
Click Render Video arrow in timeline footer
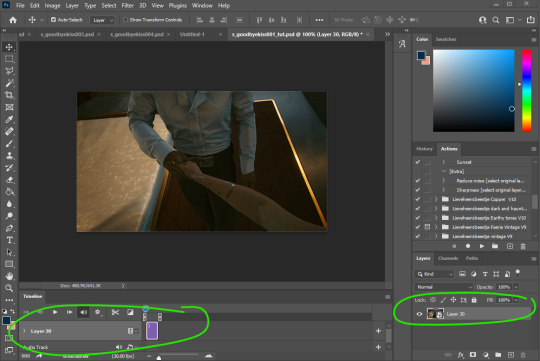click(39, 356)
